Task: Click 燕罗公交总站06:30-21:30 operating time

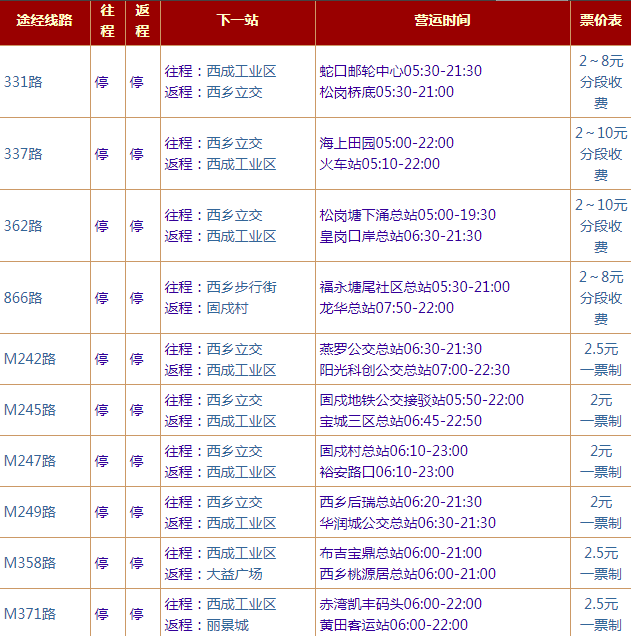Action: [401, 349]
